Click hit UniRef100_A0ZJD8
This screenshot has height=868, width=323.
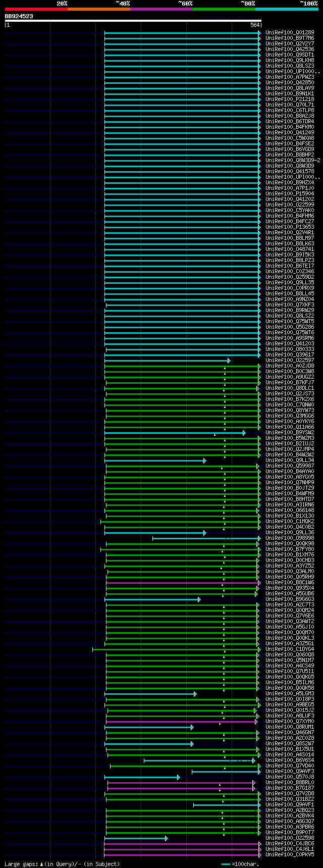click(x=290, y=366)
